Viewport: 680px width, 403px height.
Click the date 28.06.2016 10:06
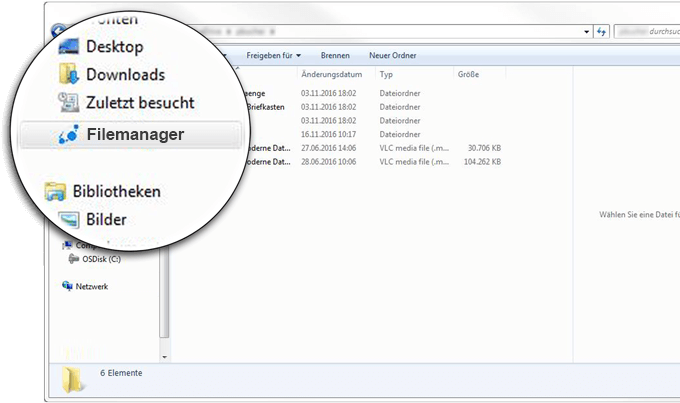coord(328,162)
